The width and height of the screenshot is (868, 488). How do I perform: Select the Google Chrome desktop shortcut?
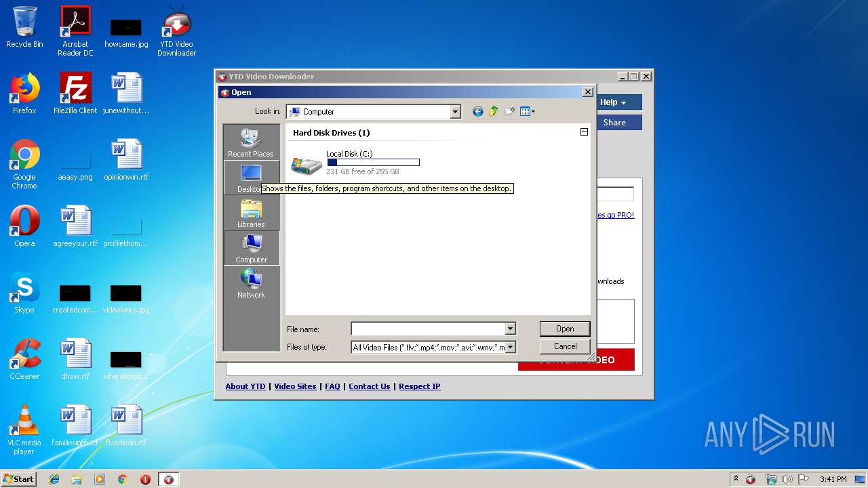click(x=24, y=164)
